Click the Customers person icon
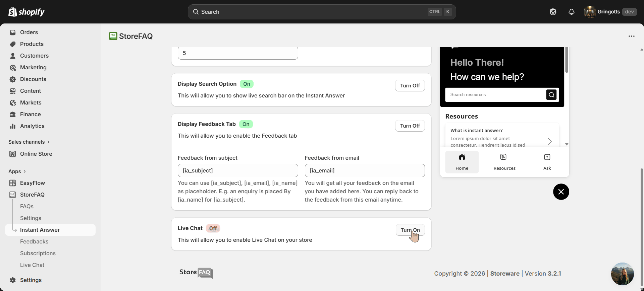This screenshot has width=644, height=291. point(13,56)
